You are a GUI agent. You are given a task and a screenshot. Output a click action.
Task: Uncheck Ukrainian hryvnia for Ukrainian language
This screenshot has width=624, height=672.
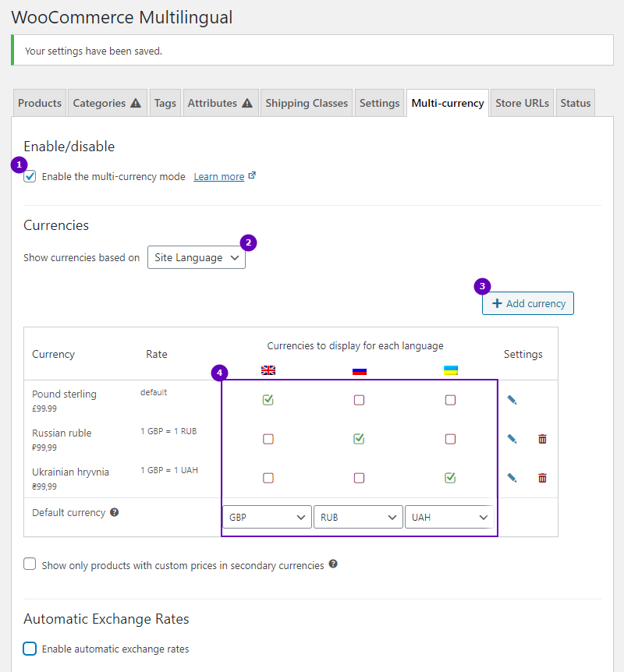[x=450, y=478]
